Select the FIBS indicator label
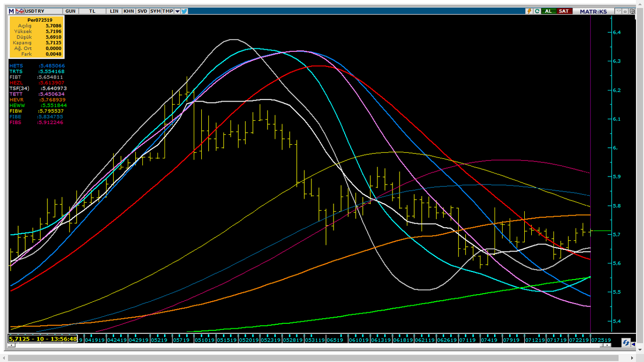Viewport: 644px width, 362px height. pos(16,122)
